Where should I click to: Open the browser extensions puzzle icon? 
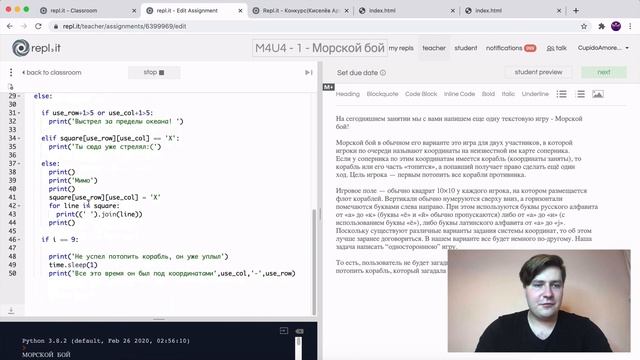pyautogui.click(x=601, y=26)
